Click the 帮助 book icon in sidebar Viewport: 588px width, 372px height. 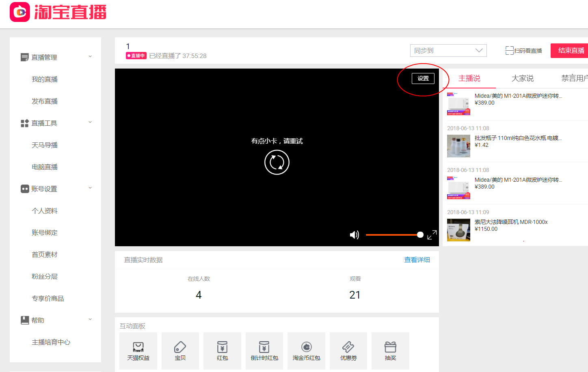coord(25,320)
